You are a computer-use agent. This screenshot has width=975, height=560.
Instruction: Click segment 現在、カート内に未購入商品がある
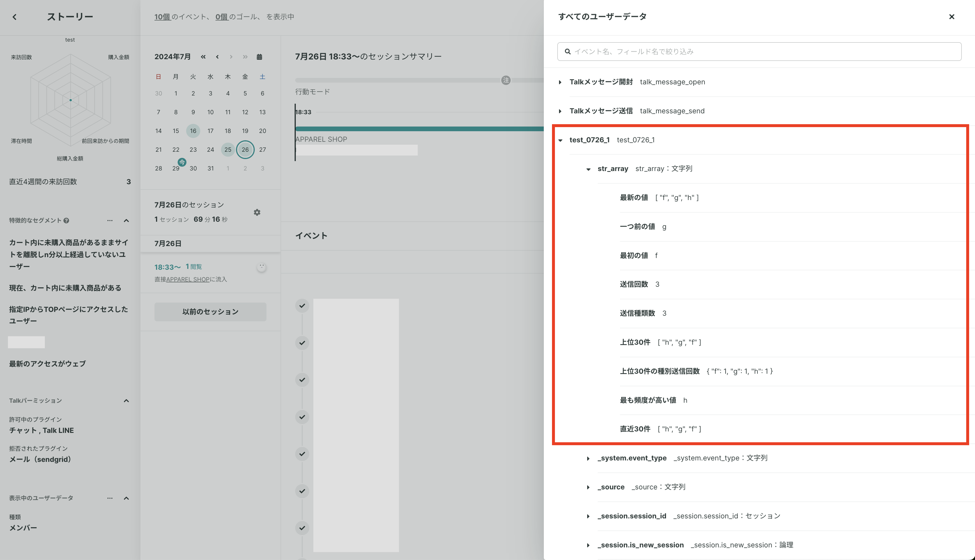click(x=65, y=288)
